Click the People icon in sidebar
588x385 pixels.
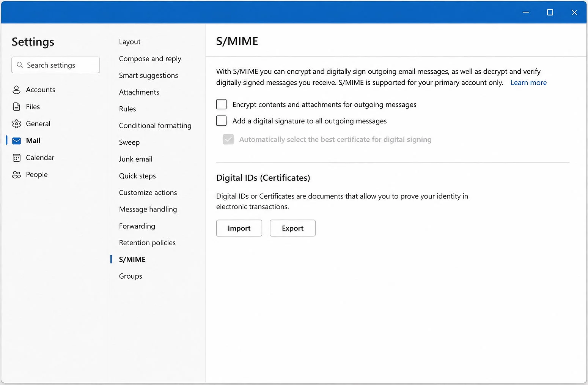[x=16, y=175]
